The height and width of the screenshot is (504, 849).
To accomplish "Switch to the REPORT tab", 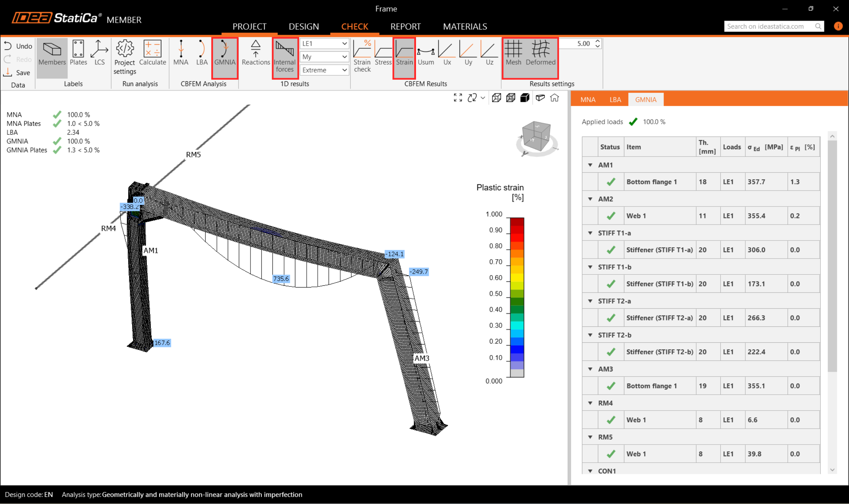I will (x=405, y=27).
